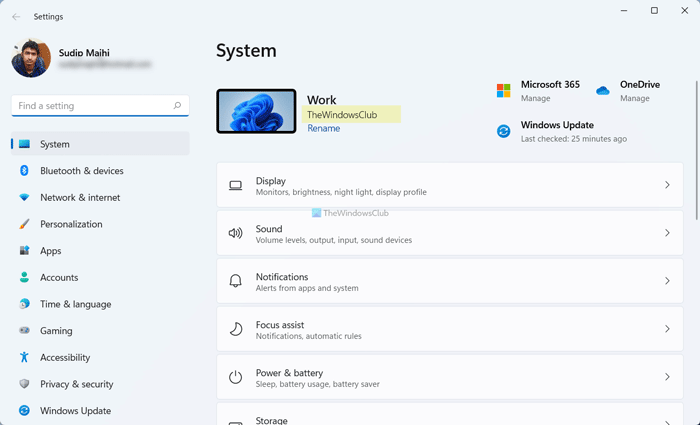Click the Network & internet wifi icon
The height and width of the screenshot is (425, 700).
[24, 198]
